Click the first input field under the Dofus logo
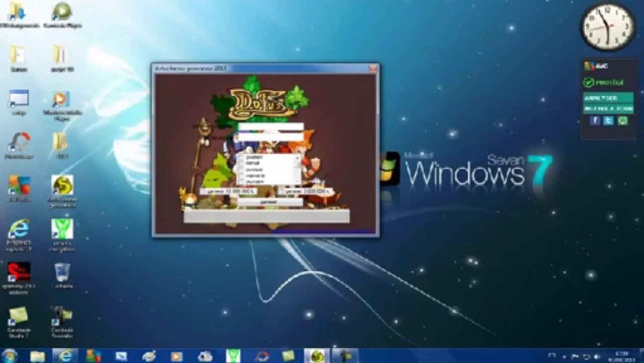The height and width of the screenshot is (363, 644). (x=270, y=127)
